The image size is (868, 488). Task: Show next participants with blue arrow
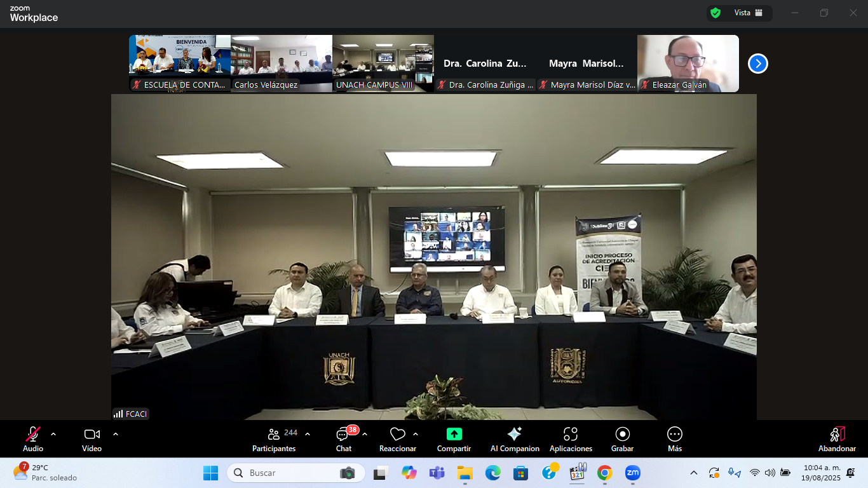pos(757,64)
